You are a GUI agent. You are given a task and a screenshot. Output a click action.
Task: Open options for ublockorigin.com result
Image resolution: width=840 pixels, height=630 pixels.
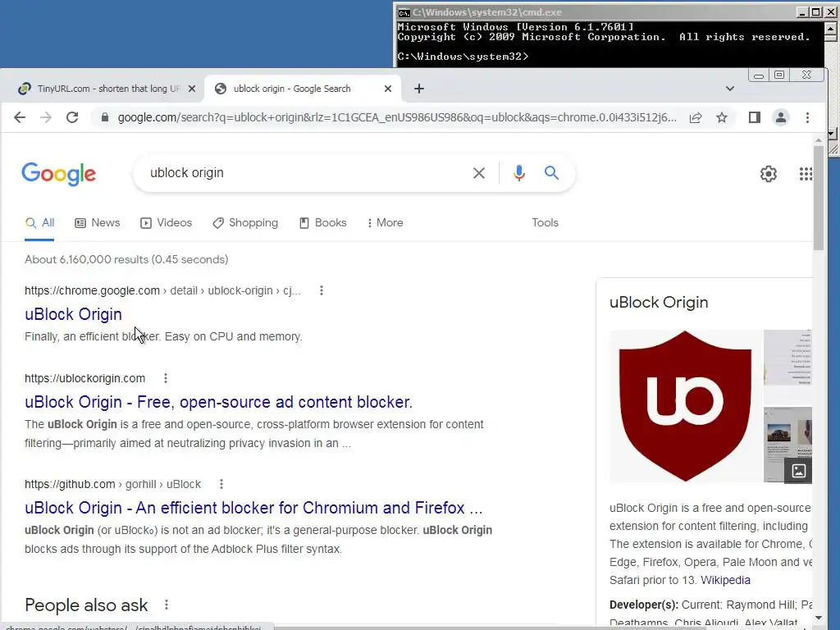166,378
